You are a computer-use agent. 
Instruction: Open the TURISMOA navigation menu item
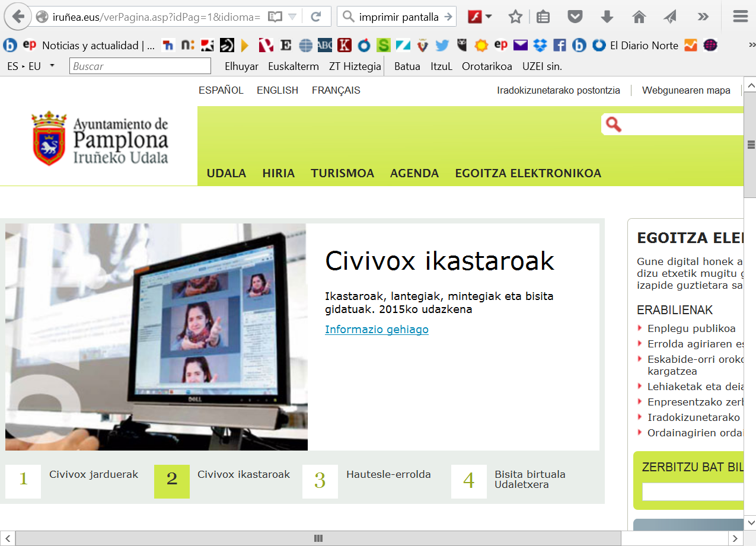coord(342,173)
